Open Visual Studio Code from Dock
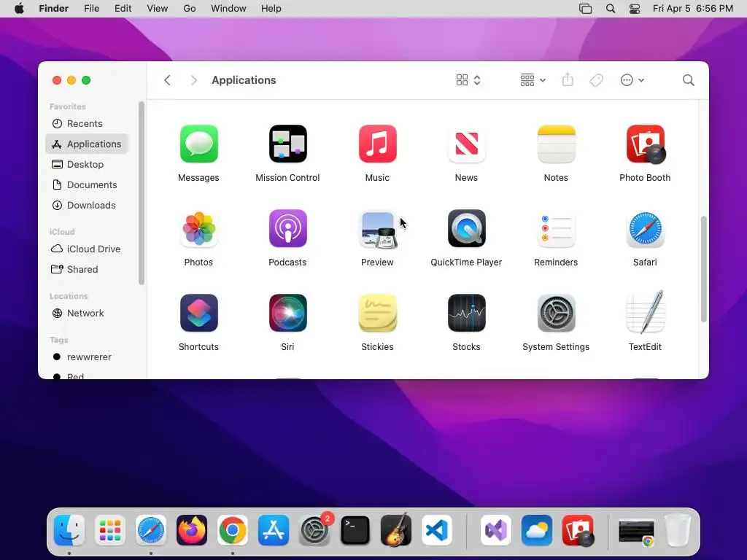This screenshot has height=560, width=747. point(437,530)
